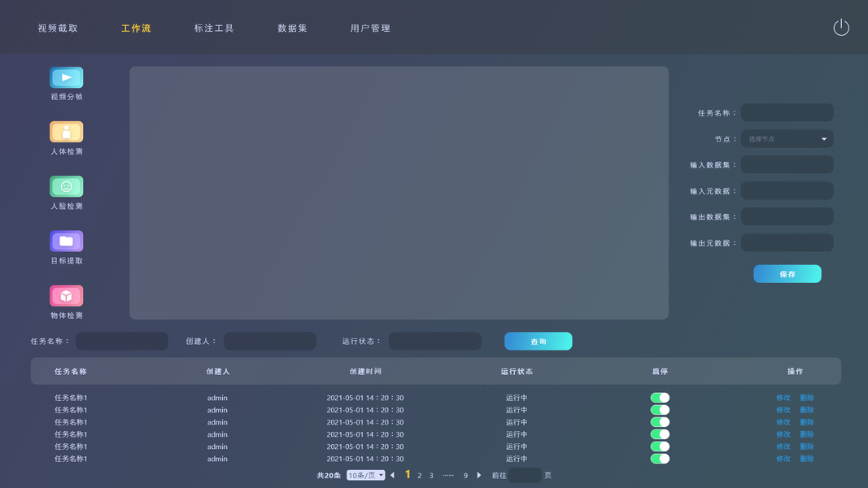Toggle 启停 switch in the second table row
The height and width of the screenshot is (488, 868).
[x=660, y=410]
